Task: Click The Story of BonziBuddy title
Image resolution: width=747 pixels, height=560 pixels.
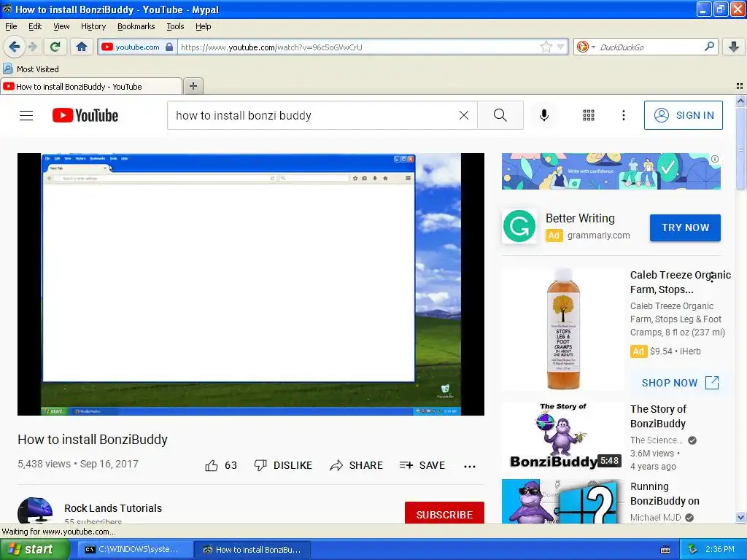Action: point(658,416)
